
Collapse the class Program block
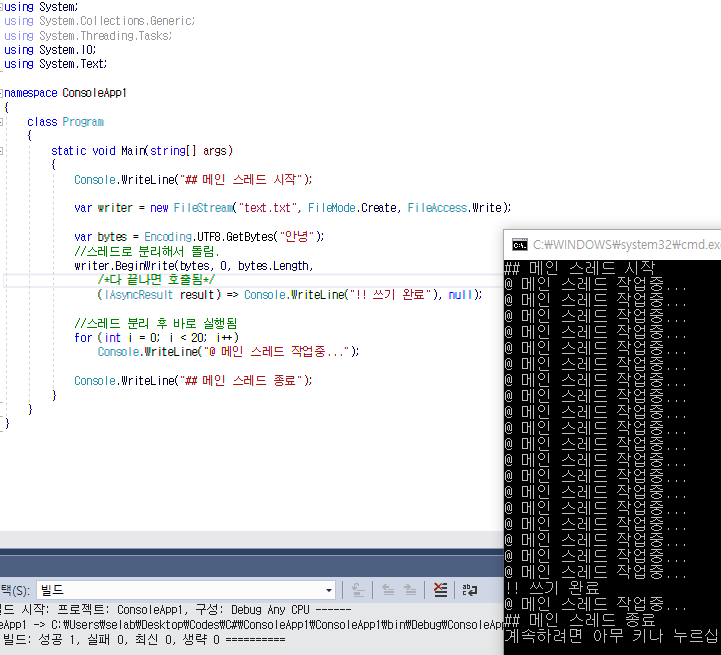point(3,122)
